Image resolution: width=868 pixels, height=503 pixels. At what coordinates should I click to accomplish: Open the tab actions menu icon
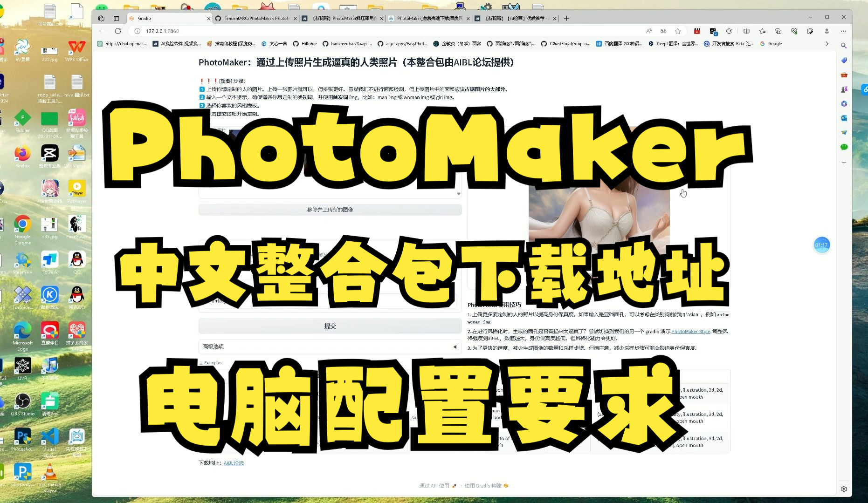click(116, 19)
